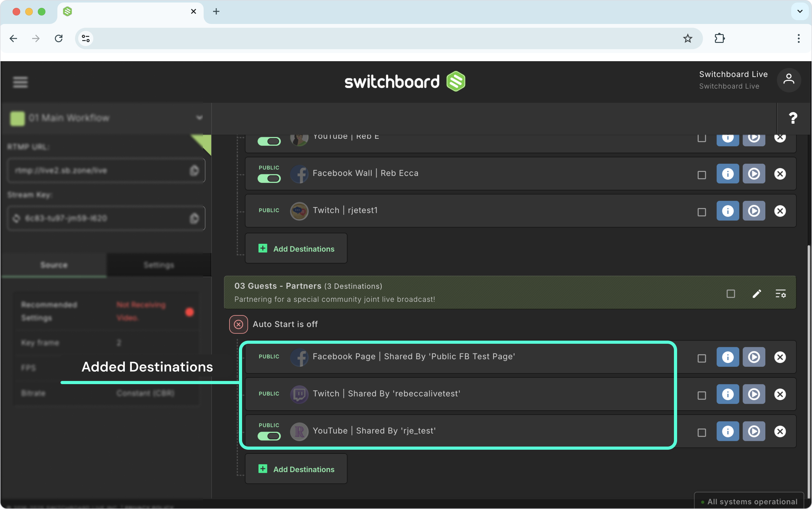Click the 03 Guests - Partners header
The image size is (812, 509).
click(x=510, y=292)
